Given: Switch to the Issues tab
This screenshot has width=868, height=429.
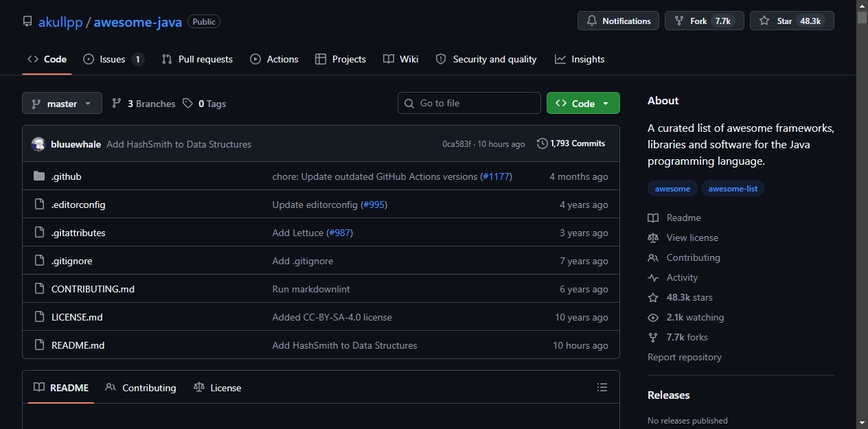Looking at the screenshot, I should [113, 59].
